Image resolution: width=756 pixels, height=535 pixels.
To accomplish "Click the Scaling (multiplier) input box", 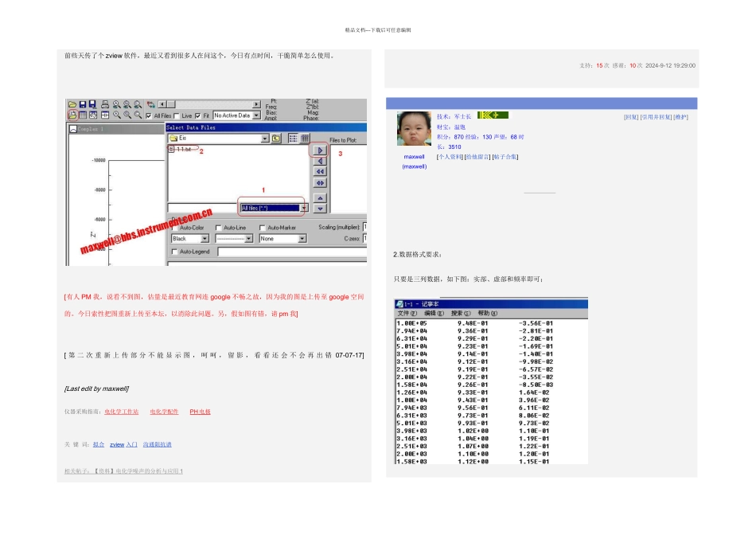I will [365, 227].
